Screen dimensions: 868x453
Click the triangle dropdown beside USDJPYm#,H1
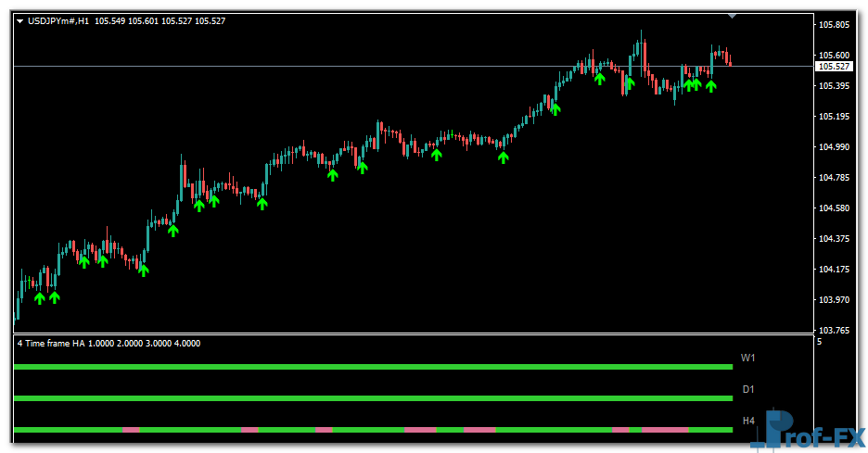coord(20,20)
